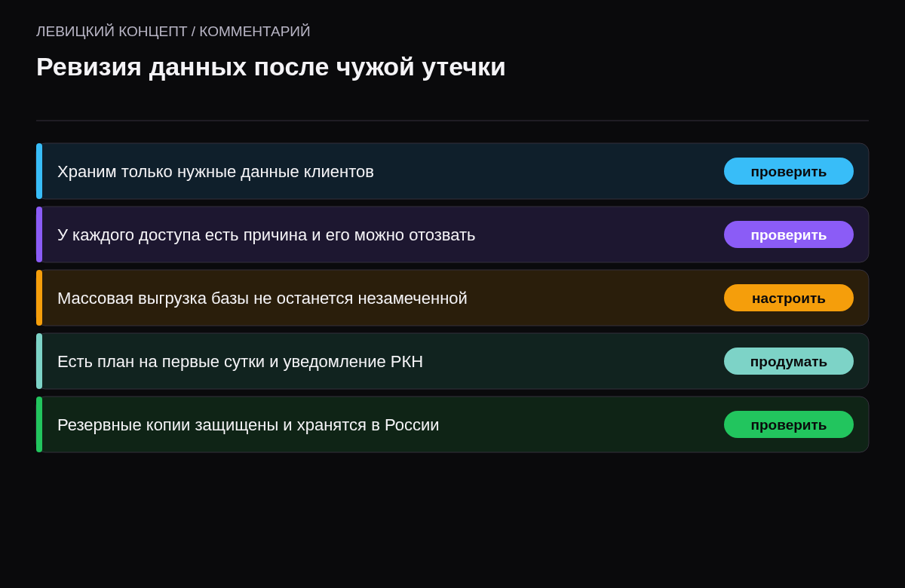Image resolution: width=905 pixels, height=588 pixels.
Task: Click green 'проверить' pill for Резервные копии
Action: pyautogui.click(x=789, y=424)
